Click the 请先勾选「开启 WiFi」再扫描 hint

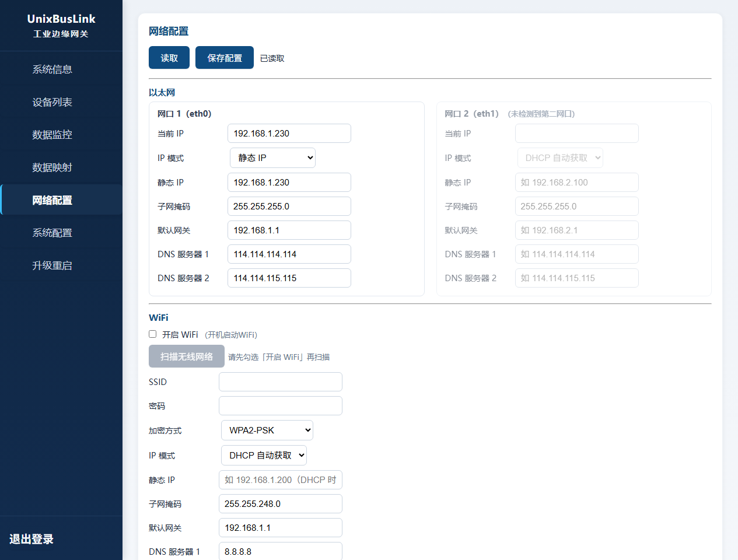[279, 357]
